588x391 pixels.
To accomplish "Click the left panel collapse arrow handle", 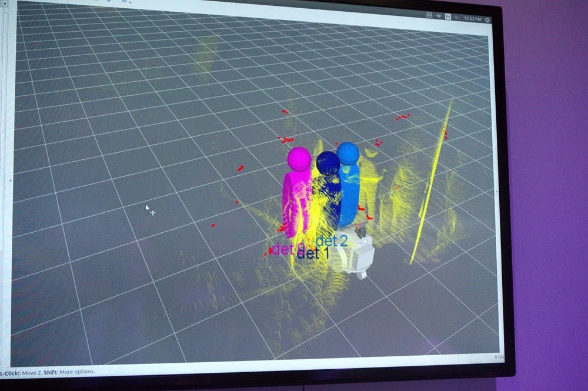I will pos(10,181).
